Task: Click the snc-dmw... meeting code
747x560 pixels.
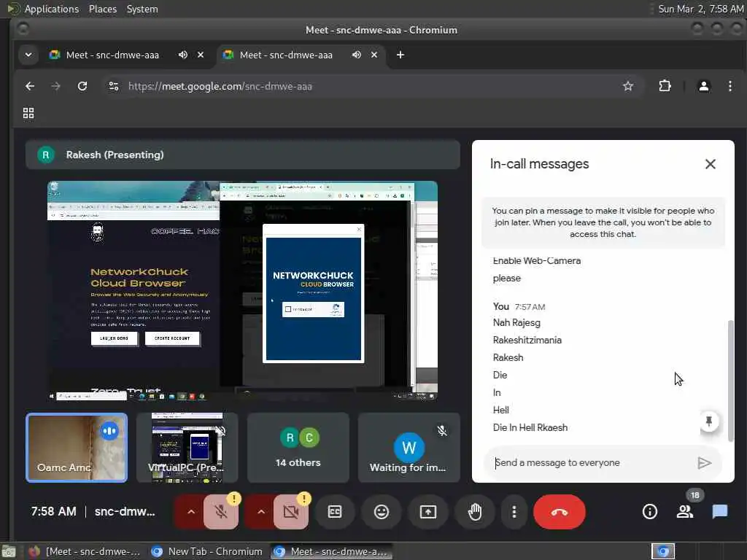Action: click(125, 511)
